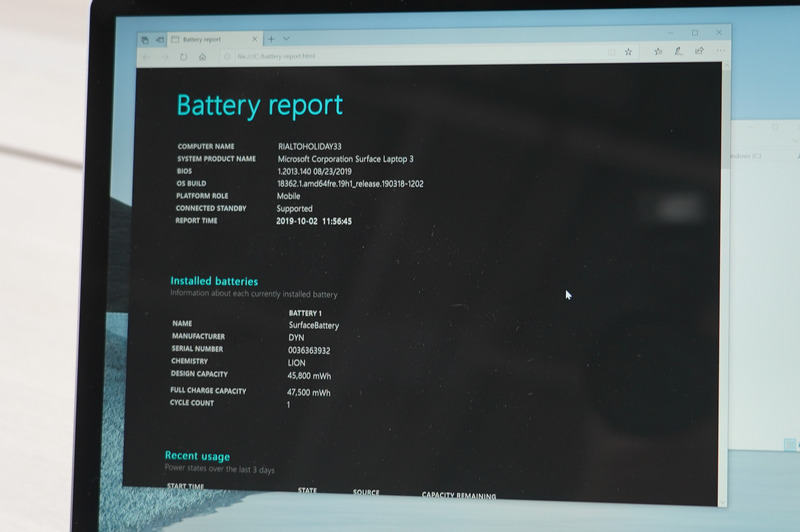Select Microsoft Corporation Surface Laptop 3 text
Viewport: 800px width, 532px height.
(x=345, y=159)
